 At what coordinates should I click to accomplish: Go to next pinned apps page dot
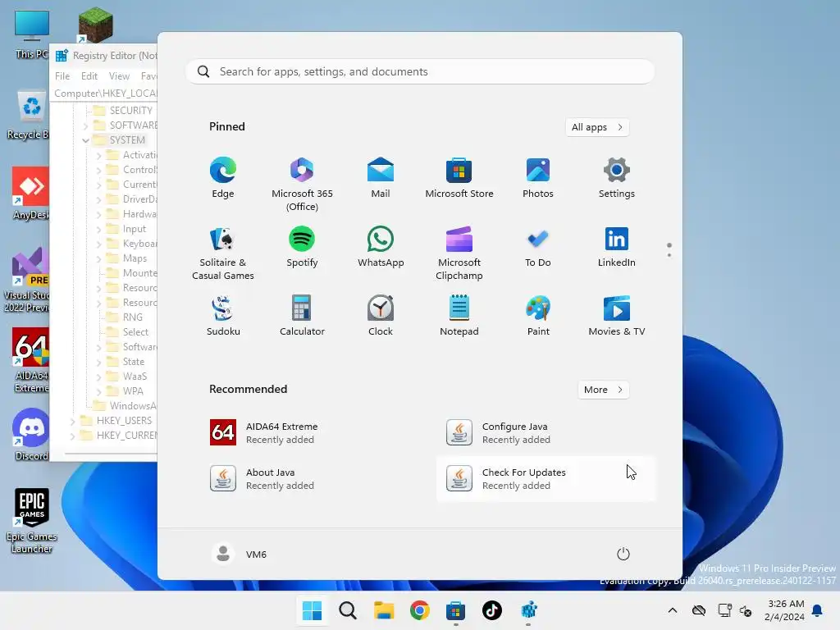pos(669,255)
